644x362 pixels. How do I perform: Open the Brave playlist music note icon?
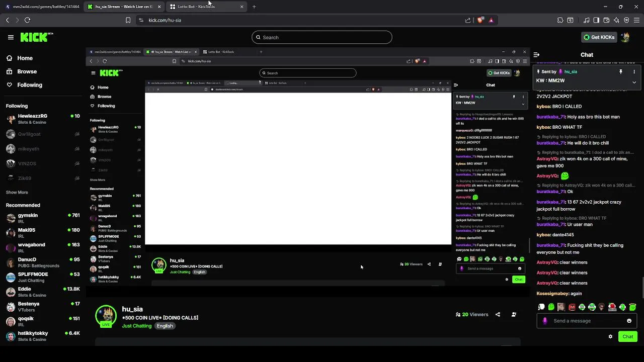click(586, 20)
